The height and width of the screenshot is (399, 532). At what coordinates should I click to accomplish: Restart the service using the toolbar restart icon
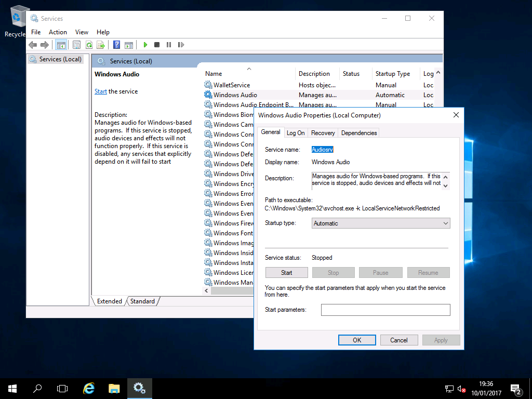coord(181,45)
